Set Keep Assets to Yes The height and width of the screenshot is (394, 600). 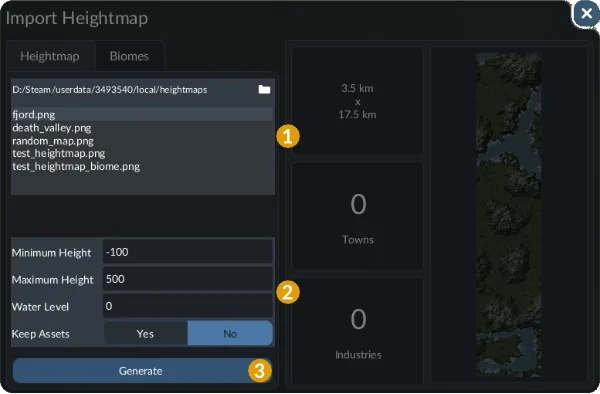145,333
